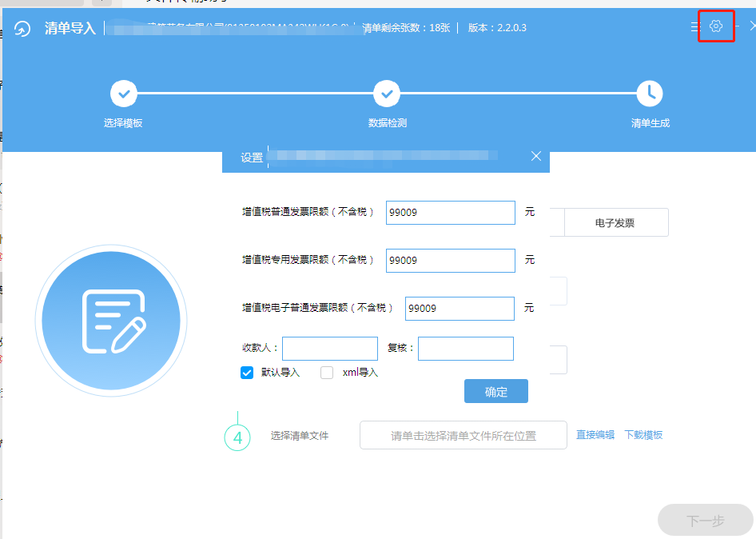Click the 下载模板 link
Screen dimensions: 756x539
(x=643, y=435)
